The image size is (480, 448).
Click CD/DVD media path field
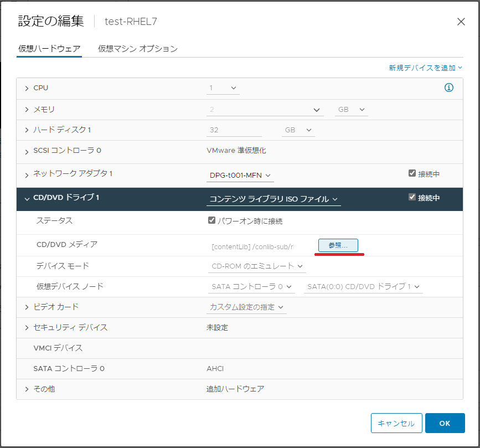pos(253,247)
